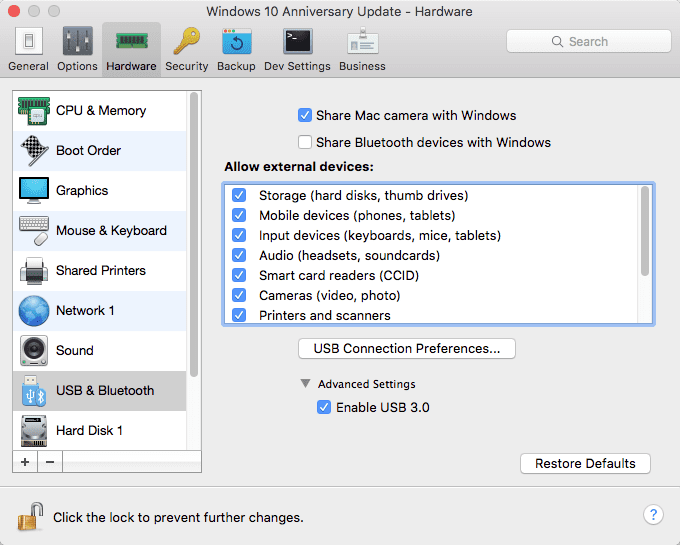Click the Restore Defaults button

(585, 463)
